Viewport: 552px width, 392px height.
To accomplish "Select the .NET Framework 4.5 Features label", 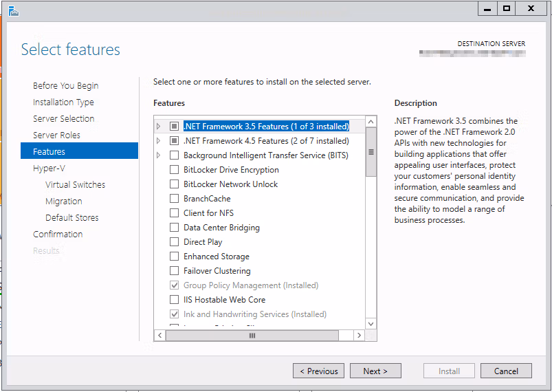I will (x=266, y=141).
